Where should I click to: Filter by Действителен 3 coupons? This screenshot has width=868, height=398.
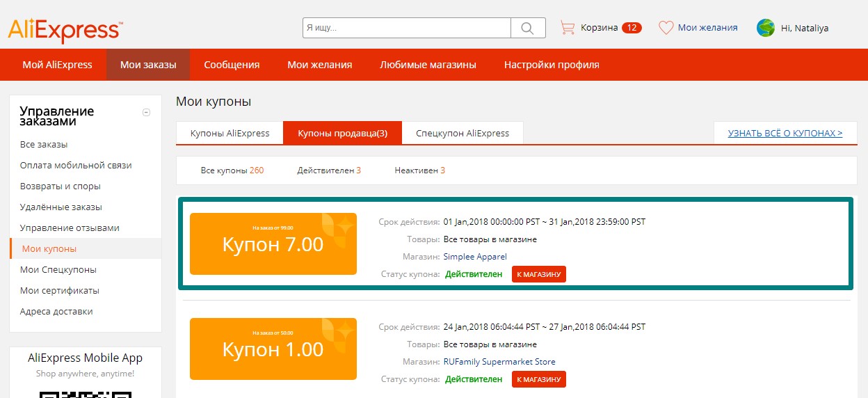(x=329, y=170)
